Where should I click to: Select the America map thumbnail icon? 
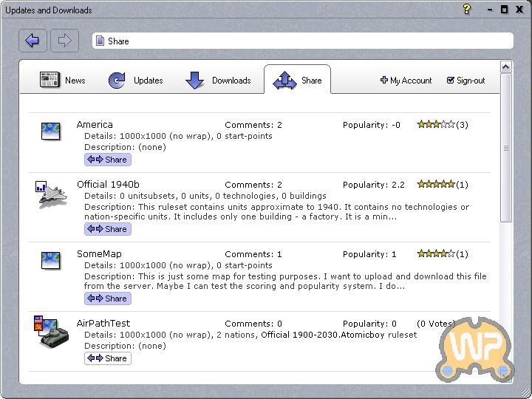click(50, 132)
